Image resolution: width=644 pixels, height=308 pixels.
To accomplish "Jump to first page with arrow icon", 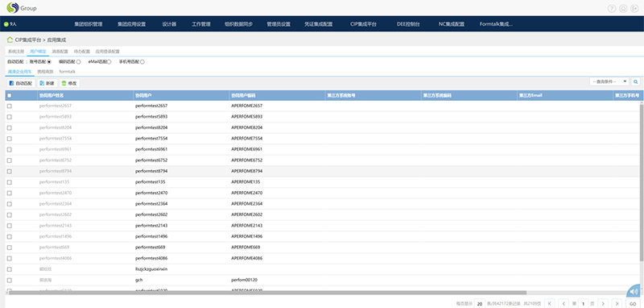I will (x=550, y=303).
